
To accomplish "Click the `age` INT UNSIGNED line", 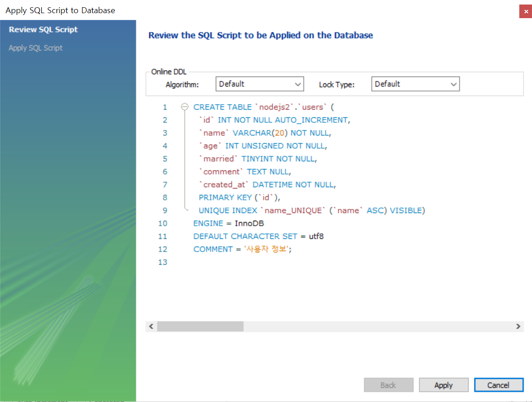I will click(263, 146).
